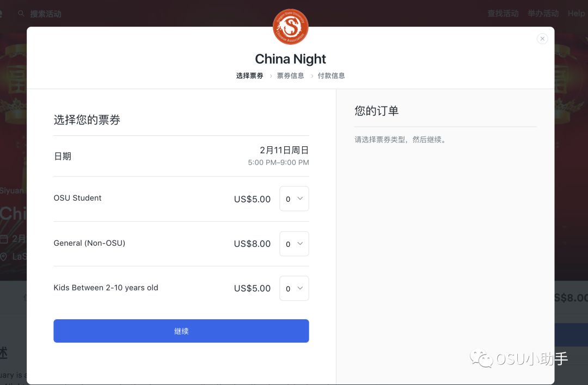This screenshot has height=385, width=588.
Task: Close the ticket selection dialog
Action: coord(542,39)
